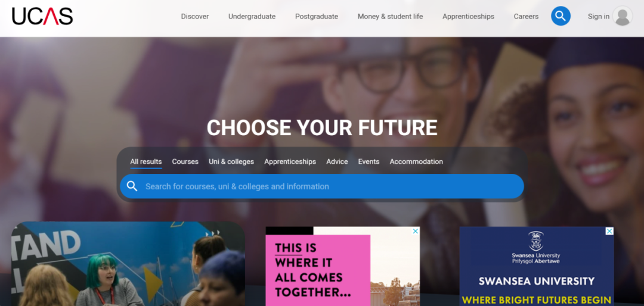Open the Undergraduate menu
The image size is (644, 306).
point(252,17)
